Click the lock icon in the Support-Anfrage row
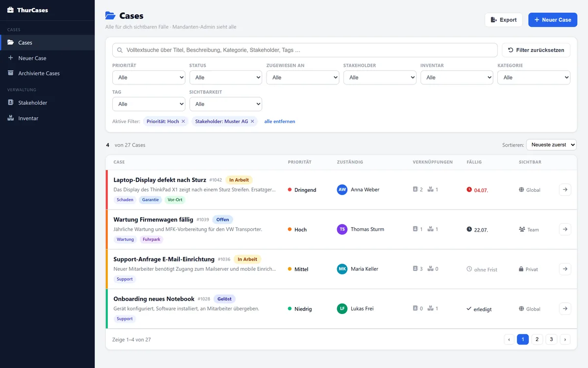 [521, 269]
